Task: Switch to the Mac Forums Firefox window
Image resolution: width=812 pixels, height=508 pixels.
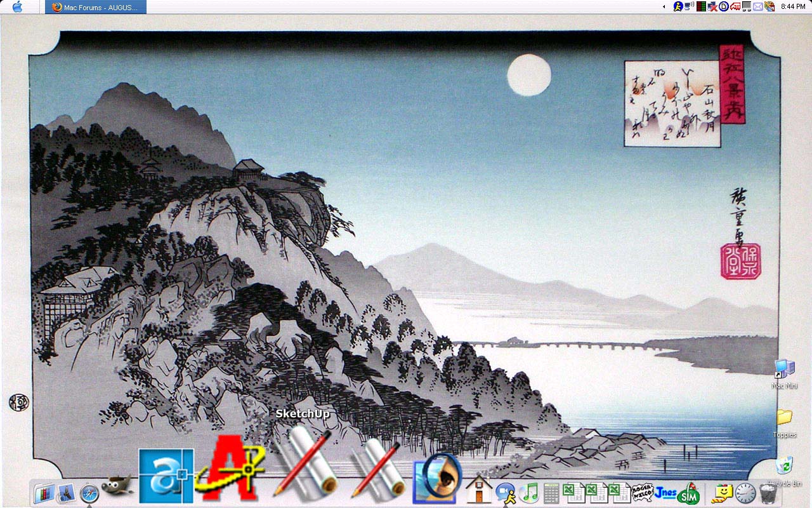Action: point(95,7)
